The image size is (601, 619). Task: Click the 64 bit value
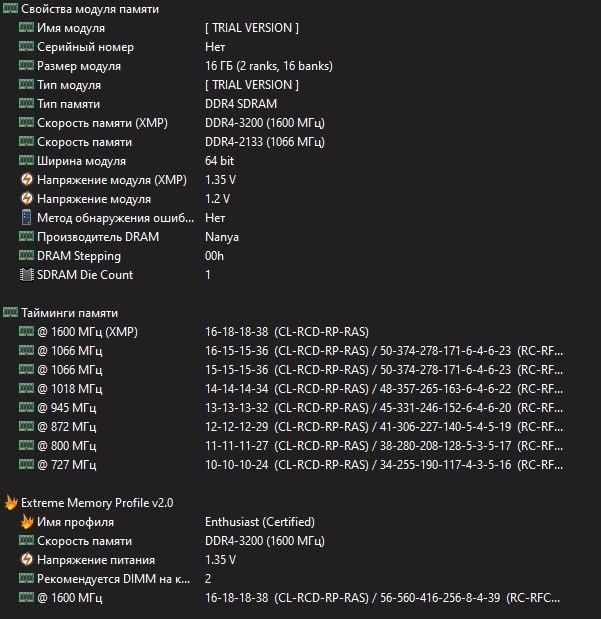tap(220, 161)
